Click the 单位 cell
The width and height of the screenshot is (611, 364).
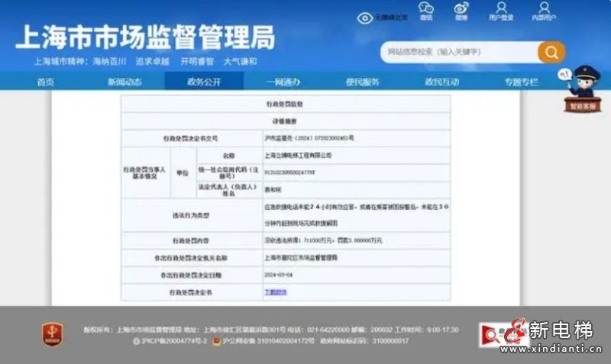point(183,173)
